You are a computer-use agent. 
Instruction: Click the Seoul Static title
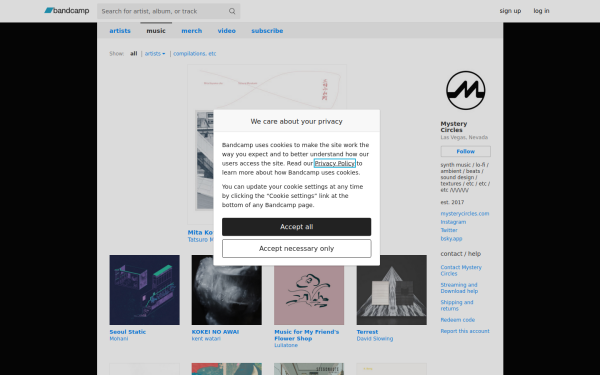[127, 332]
